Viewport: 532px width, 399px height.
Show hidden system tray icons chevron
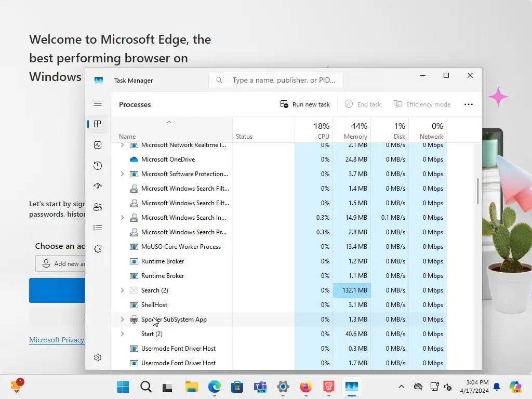pyautogui.click(x=402, y=387)
